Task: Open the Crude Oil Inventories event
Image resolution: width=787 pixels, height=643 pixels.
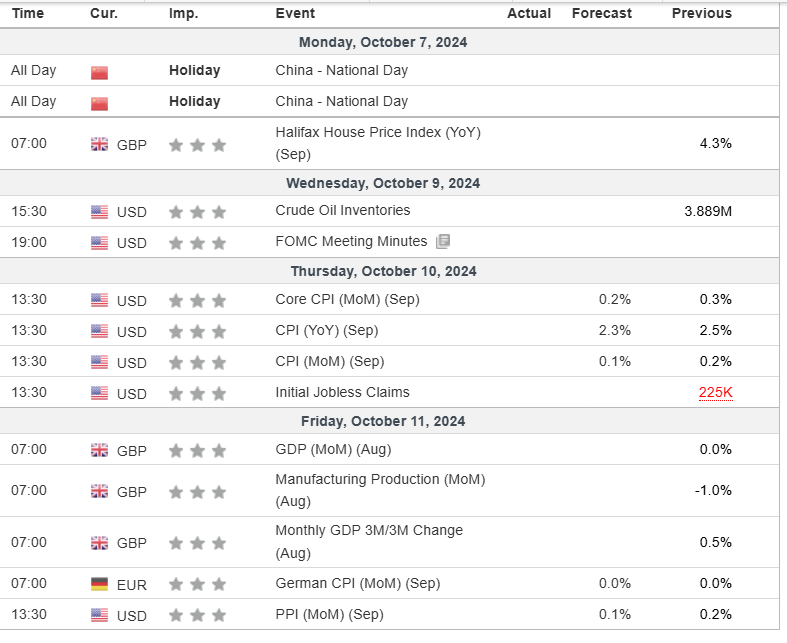Action: (x=342, y=211)
